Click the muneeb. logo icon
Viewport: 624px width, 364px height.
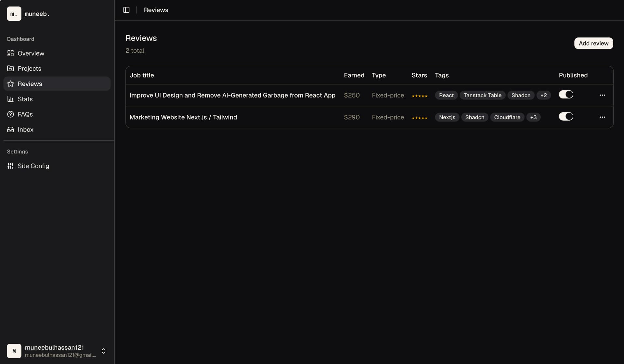click(x=14, y=14)
